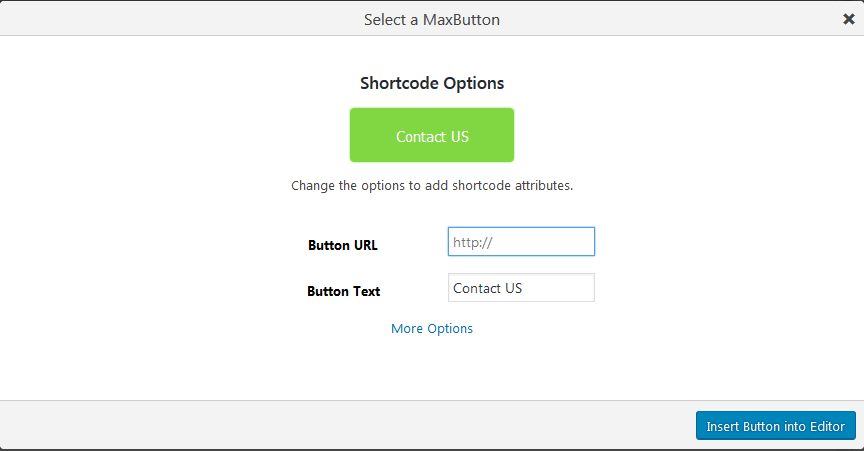Screen dimensions: 864x451
Task: Click the 'Select a MaxButton' dialog title
Action: (x=432, y=19)
